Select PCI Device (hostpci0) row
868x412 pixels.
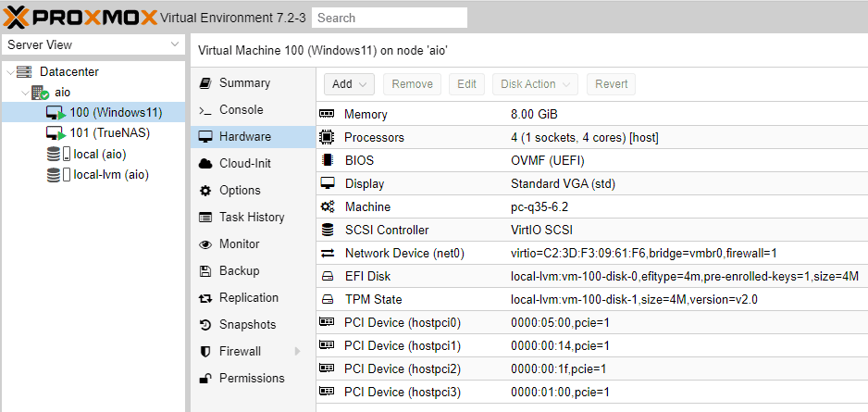point(592,322)
